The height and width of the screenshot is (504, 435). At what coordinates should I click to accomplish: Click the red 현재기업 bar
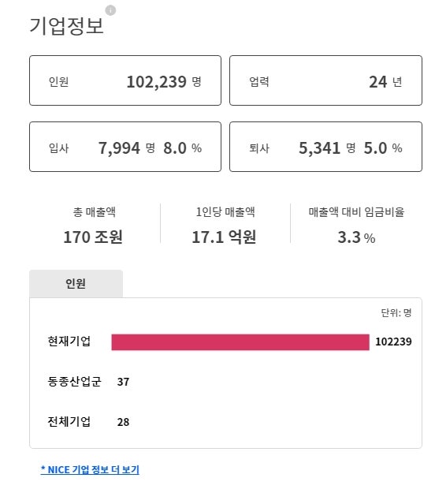240,342
